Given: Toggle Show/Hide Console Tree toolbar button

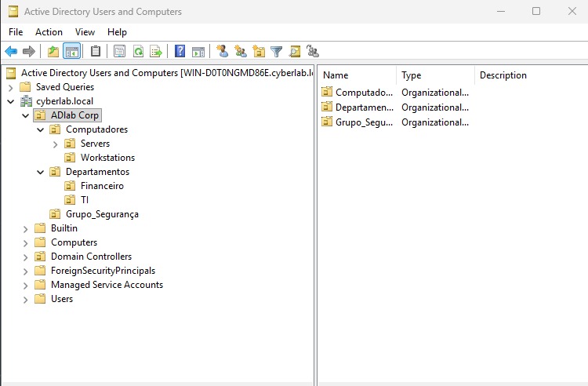Looking at the screenshot, I should (71, 51).
